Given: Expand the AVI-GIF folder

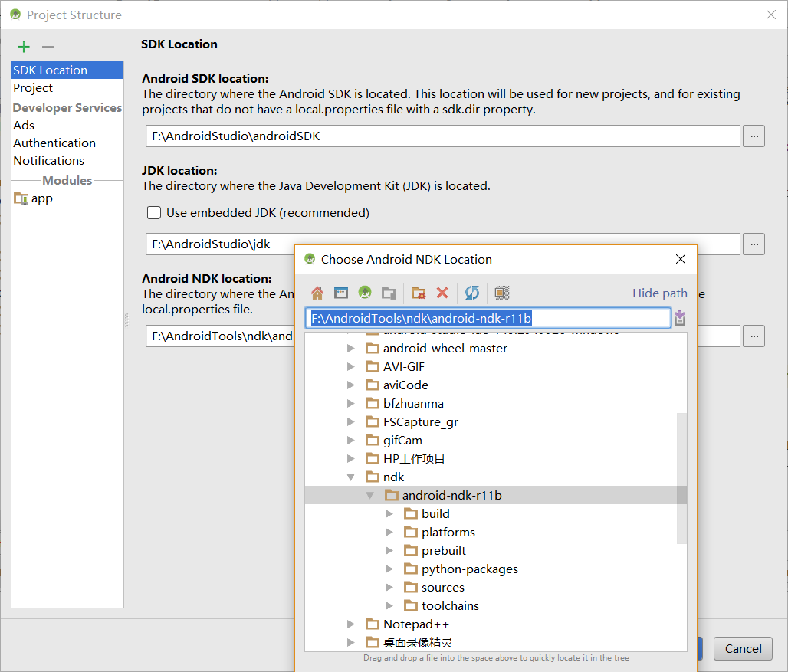Looking at the screenshot, I should pyautogui.click(x=351, y=366).
